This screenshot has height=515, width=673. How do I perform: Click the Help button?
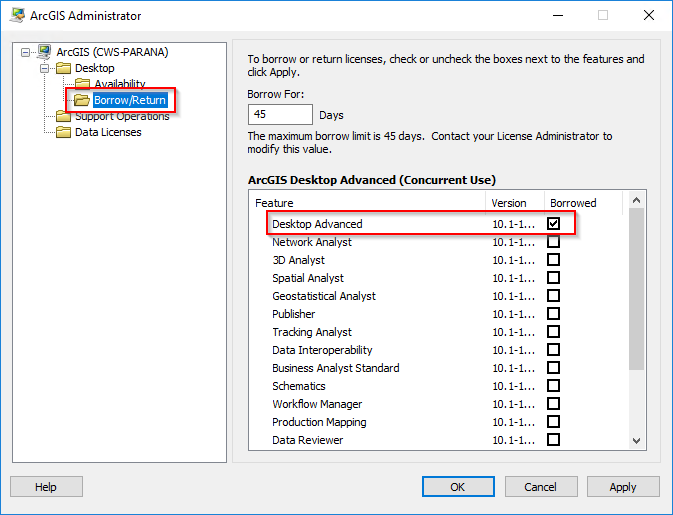46,487
